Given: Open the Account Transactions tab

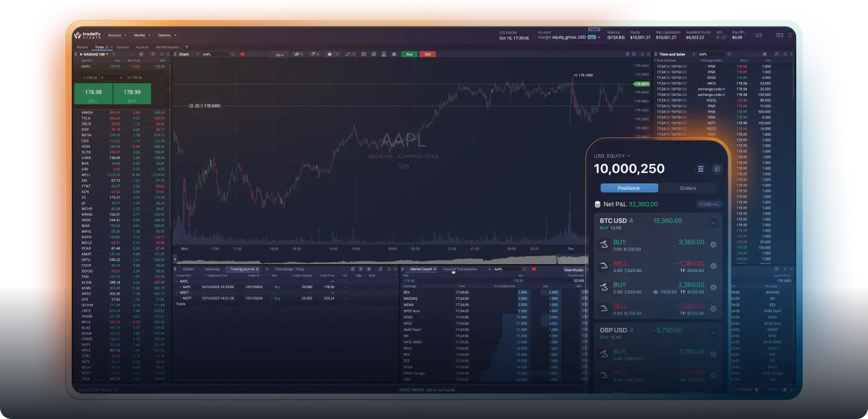Looking at the screenshot, I should (460, 269).
